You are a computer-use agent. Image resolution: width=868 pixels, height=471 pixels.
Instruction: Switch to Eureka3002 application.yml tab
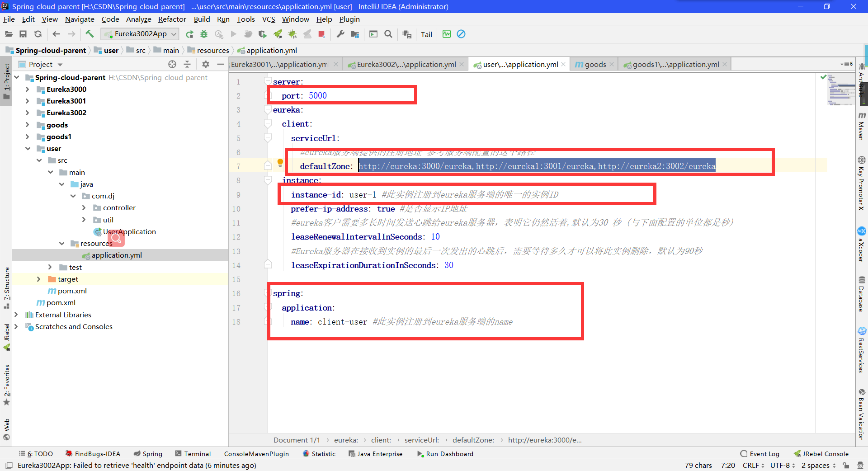[406, 64]
